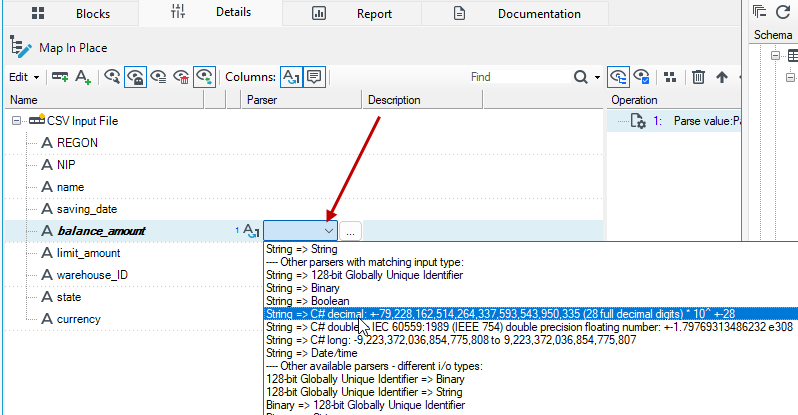Select the warehouse_ID field row

pyautogui.click(x=134, y=275)
